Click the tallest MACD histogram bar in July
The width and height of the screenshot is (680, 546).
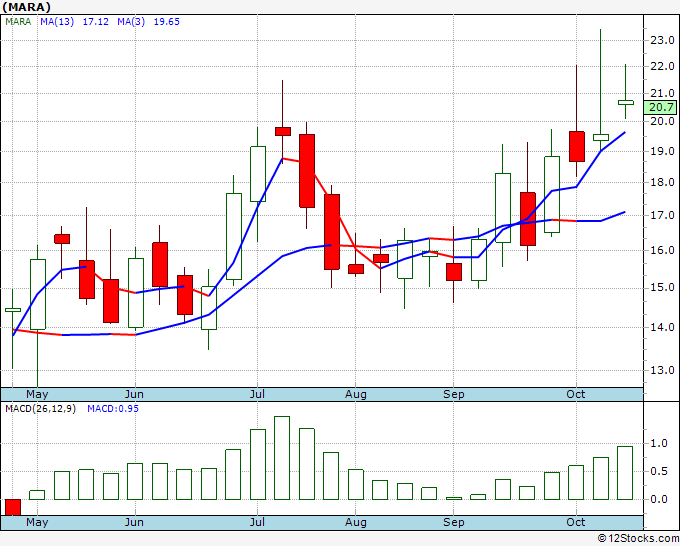282,458
